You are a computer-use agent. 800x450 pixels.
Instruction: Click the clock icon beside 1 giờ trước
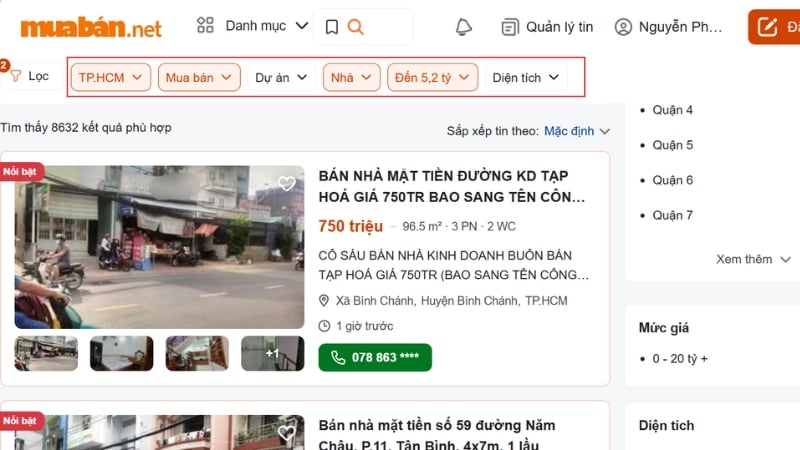324,326
